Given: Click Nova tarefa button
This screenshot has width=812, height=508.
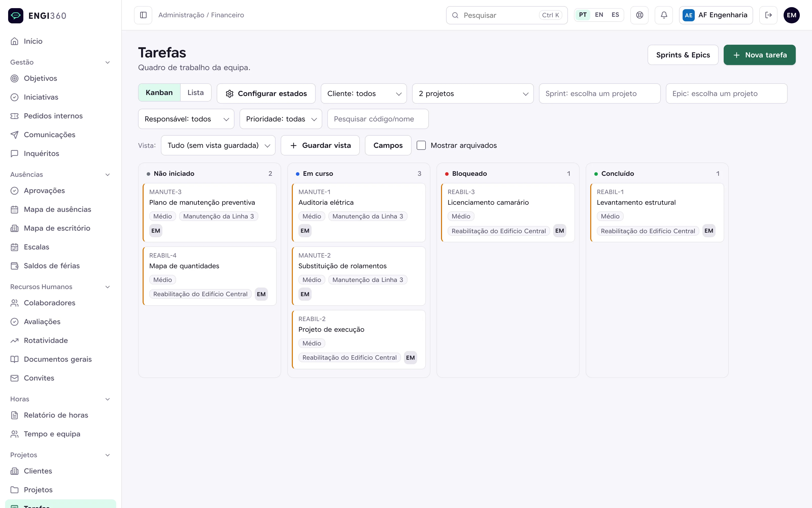Looking at the screenshot, I should tap(759, 55).
